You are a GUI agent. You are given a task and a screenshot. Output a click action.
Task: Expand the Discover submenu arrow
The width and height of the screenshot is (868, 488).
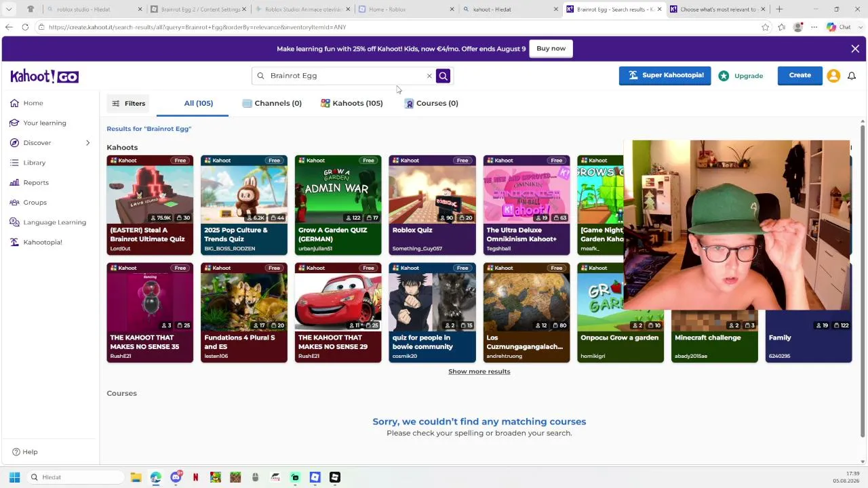click(87, 143)
